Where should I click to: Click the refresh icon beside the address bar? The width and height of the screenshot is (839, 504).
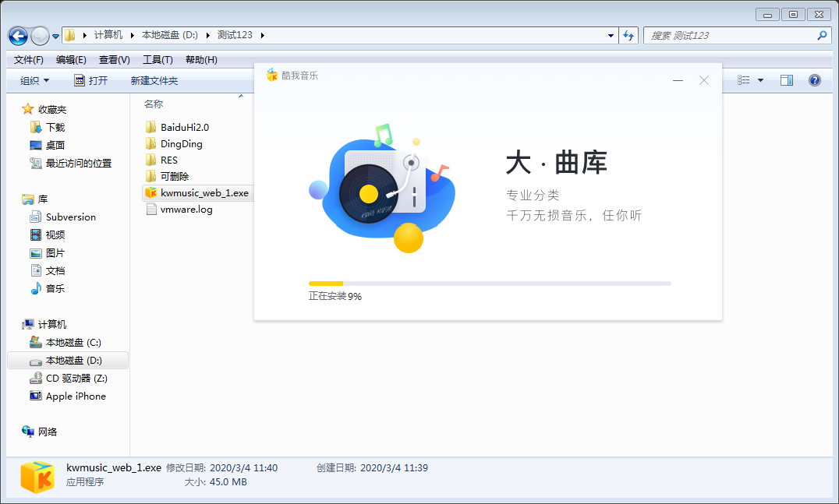coord(628,35)
